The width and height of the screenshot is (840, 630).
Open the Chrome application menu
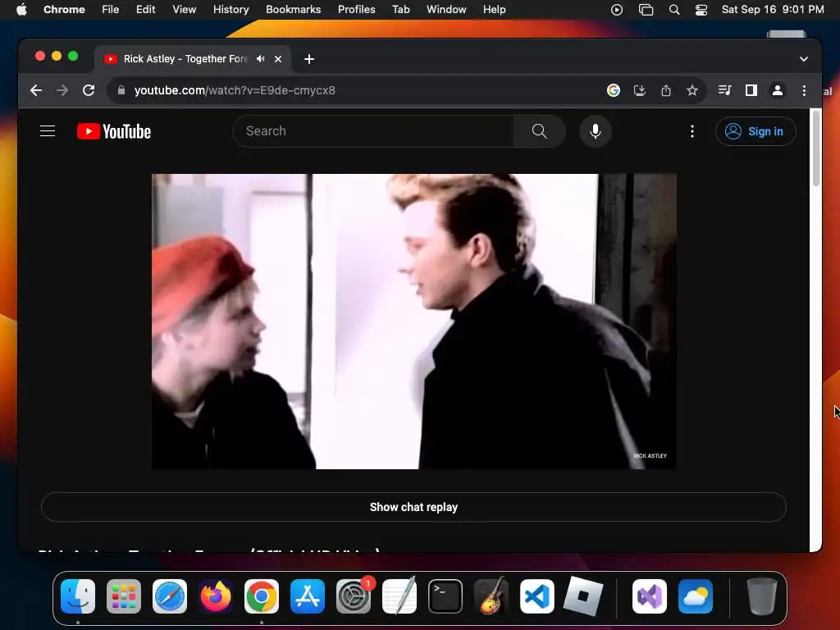pyautogui.click(x=64, y=10)
